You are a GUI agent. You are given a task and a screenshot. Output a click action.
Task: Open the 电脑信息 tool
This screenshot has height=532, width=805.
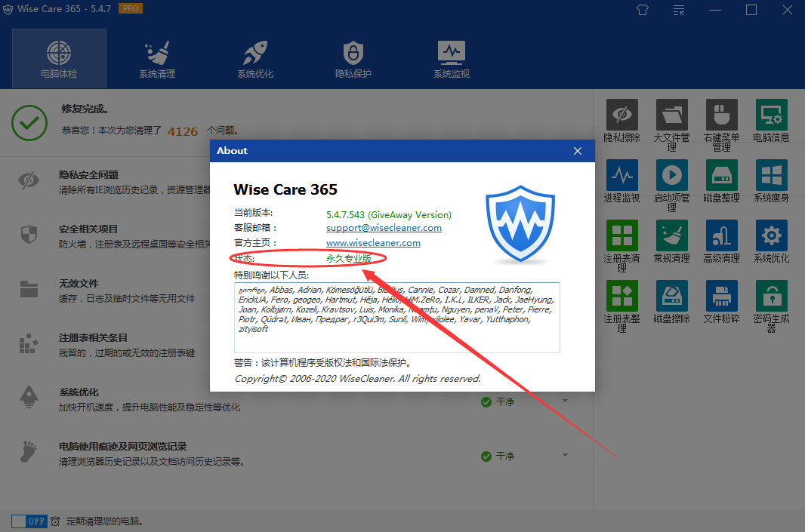click(x=771, y=121)
